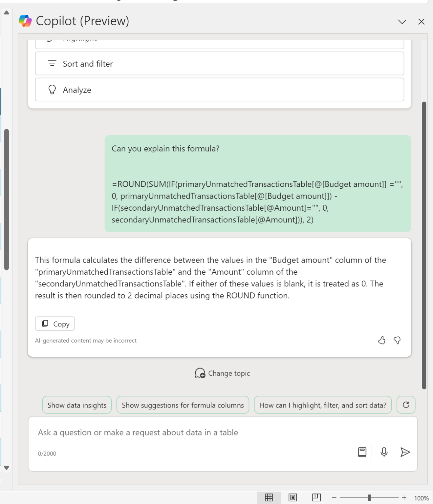
Task: Click the thumbs down feedback icon
Action: coord(397,340)
